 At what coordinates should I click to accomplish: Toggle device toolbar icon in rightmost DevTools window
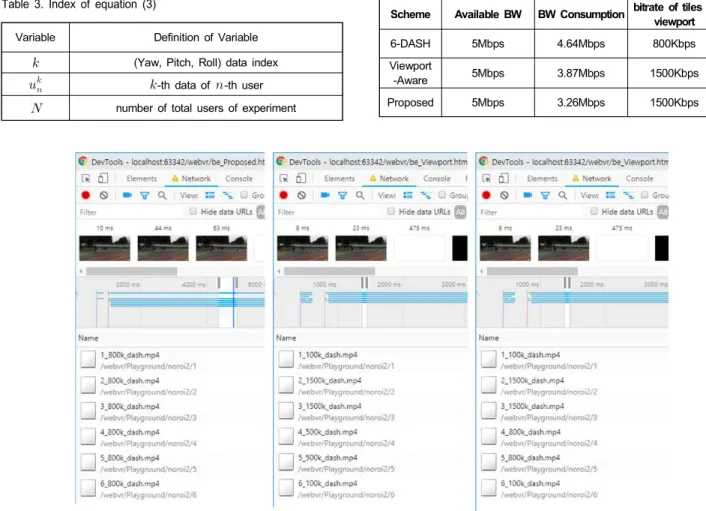[x=503, y=179]
